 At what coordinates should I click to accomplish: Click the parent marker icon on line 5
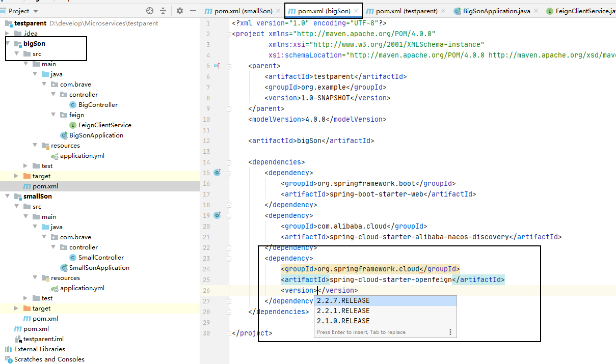pyautogui.click(x=217, y=66)
